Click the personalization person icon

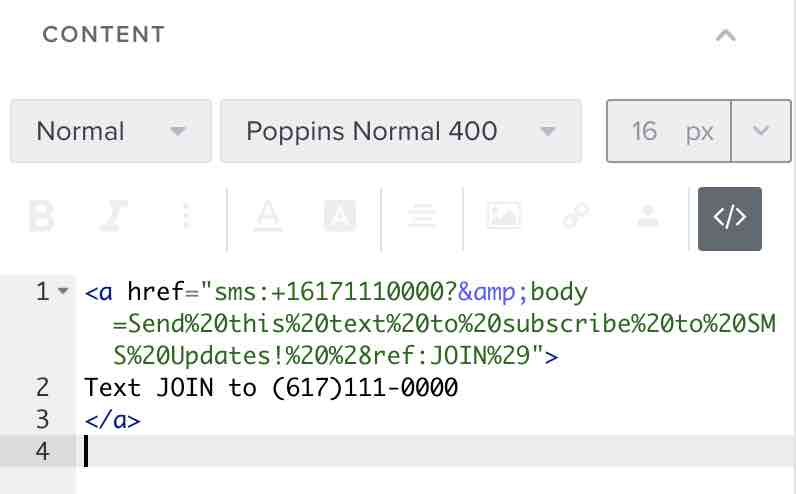pyautogui.click(x=649, y=216)
